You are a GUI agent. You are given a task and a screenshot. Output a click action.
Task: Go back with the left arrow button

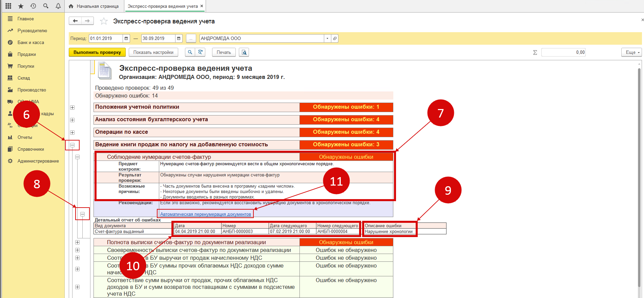(x=75, y=21)
